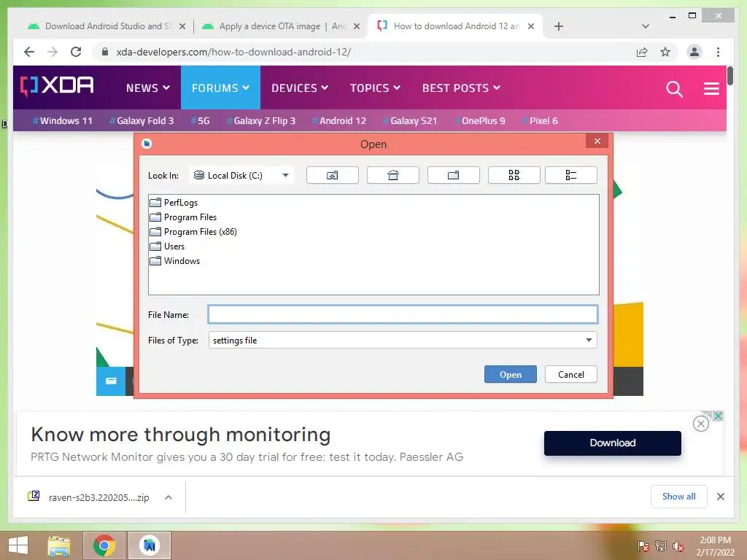Screen dimensions: 747x560
Task: Click the Home directory icon in Open dialog
Action: pyautogui.click(x=392, y=175)
